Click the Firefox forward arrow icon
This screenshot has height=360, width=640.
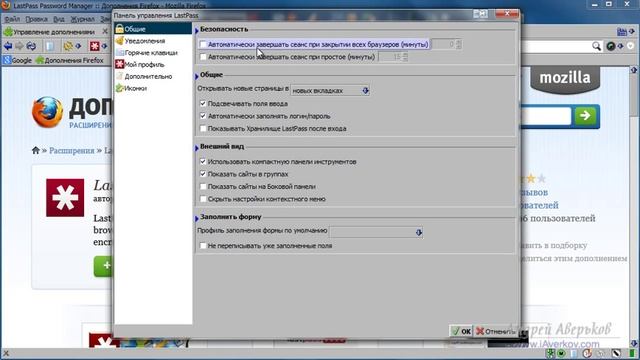[19, 46]
